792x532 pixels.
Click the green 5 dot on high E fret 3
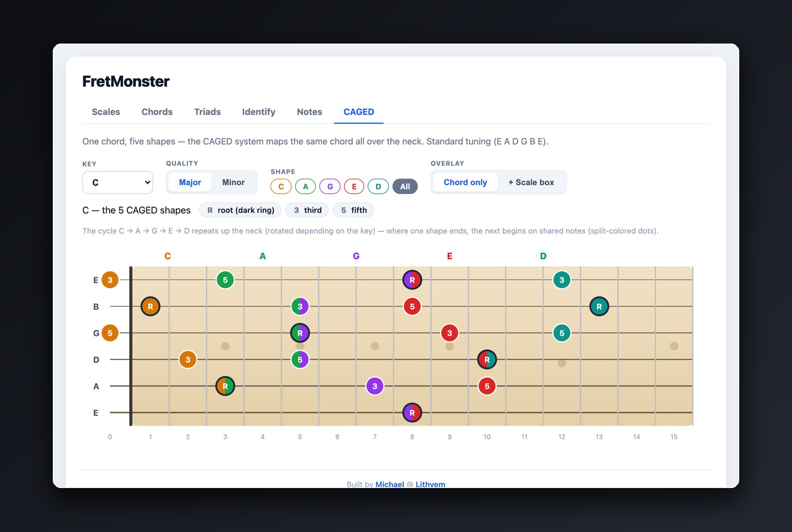click(225, 280)
